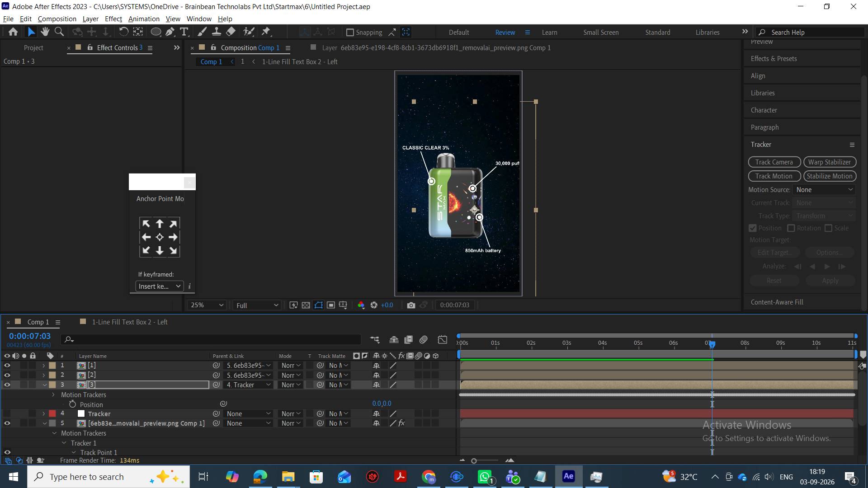Image resolution: width=868 pixels, height=488 pixels.
Task: Expand Motion Trackers under layer 3
Action: [x=53, y=395]
